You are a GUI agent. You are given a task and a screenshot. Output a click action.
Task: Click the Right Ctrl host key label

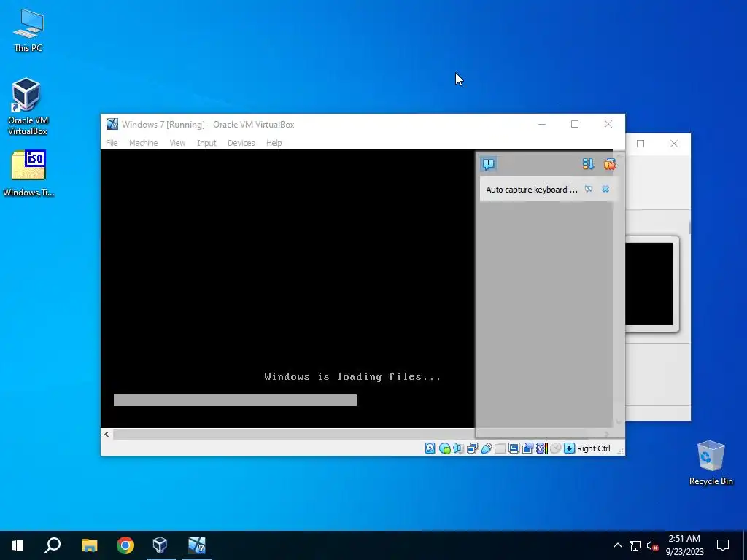[x=594, y=448]
